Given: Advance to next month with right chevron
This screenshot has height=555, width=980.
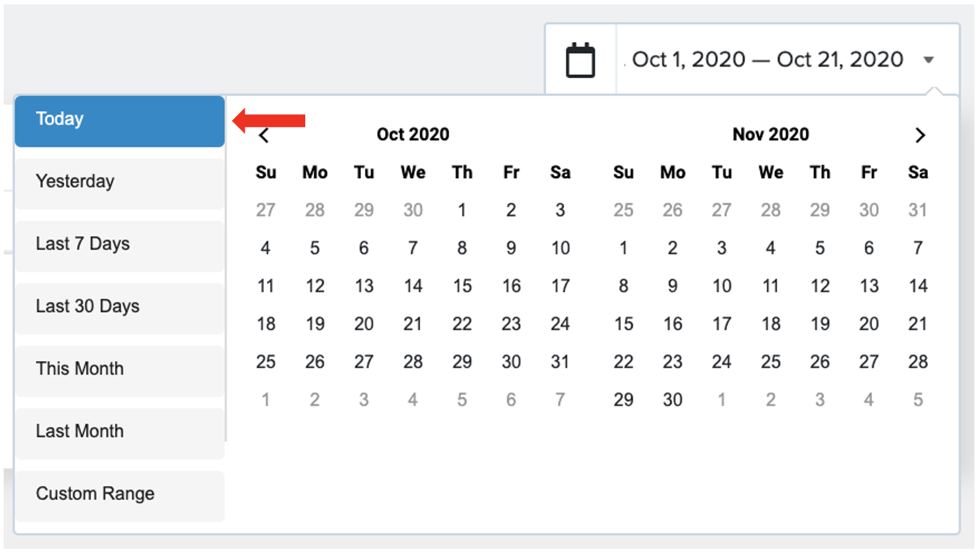Looking at the screenshot, I should pos(919,135).
